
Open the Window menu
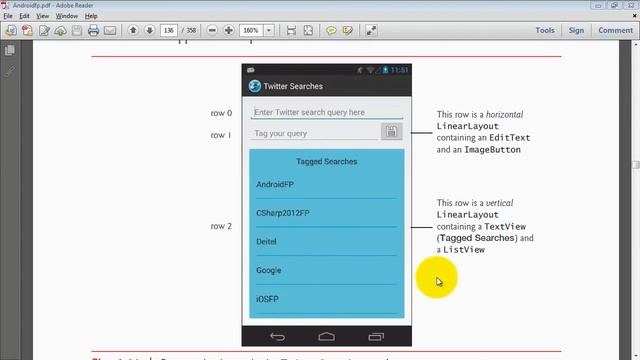67,16
